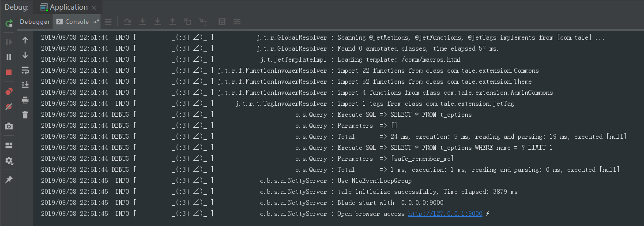Pause the running program
This screenshot has width=644, height=226.
9,57
